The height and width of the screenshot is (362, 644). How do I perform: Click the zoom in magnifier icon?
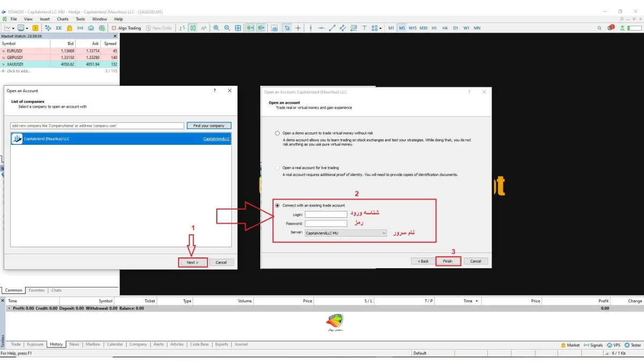[x=216, y=28]
